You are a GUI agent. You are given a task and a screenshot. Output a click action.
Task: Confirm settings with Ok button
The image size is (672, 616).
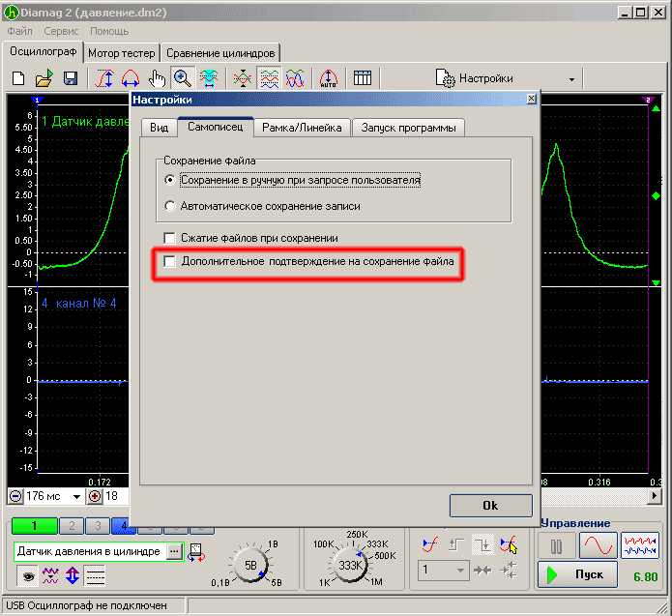click(491, 506)
